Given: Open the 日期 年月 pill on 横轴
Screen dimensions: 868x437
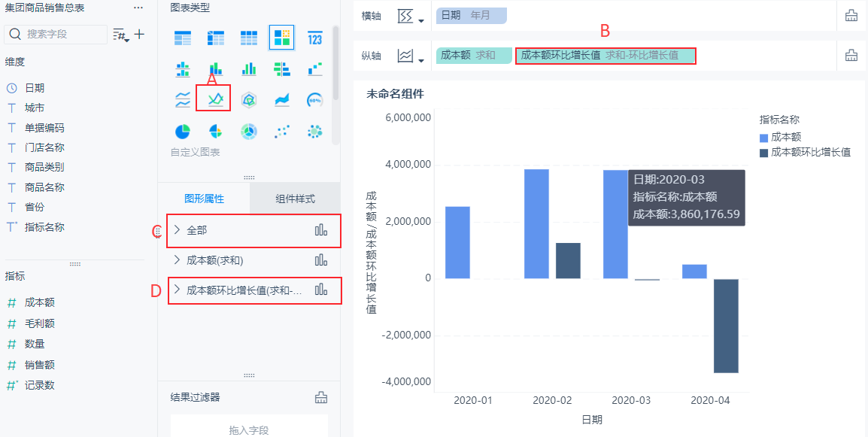Looking at the screenshot, I should pyautogui.click(x=471, y=16).
